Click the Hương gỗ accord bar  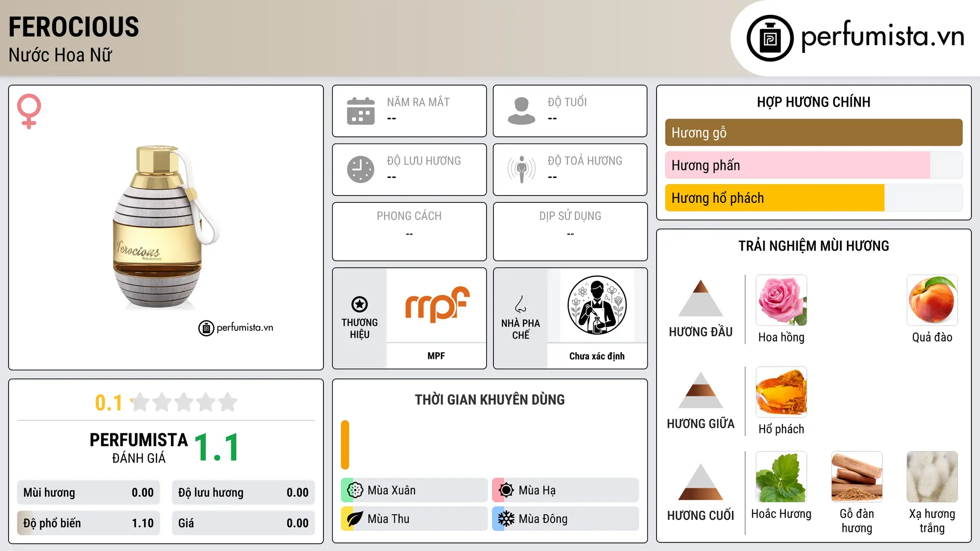(813, 132)
